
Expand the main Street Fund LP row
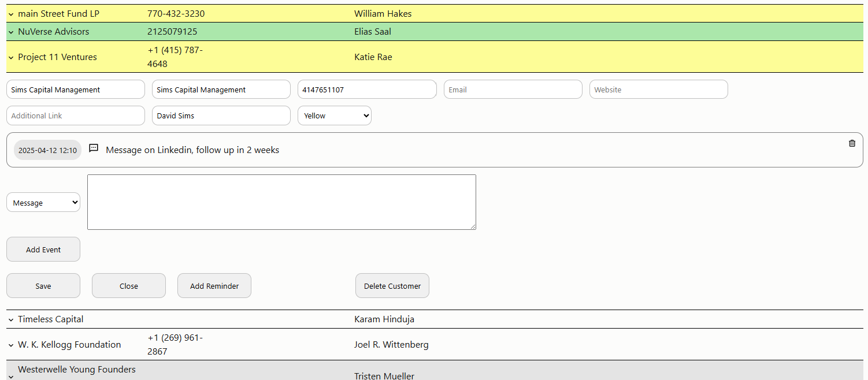point(11,14)
